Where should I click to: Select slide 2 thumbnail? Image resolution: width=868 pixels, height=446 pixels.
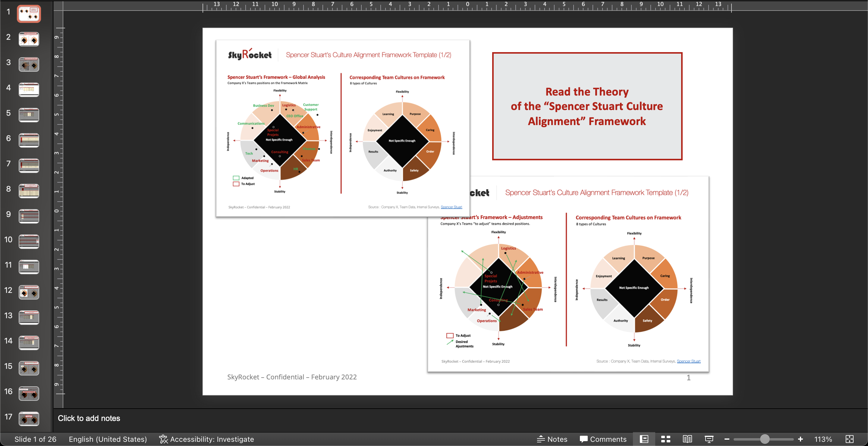click(29, 39)
